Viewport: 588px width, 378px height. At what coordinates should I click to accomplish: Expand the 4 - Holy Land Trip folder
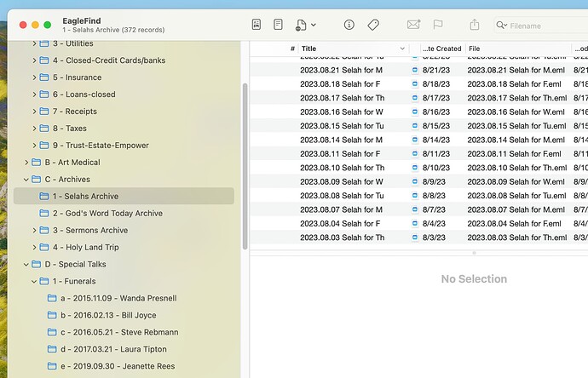[x=34, y=247]
